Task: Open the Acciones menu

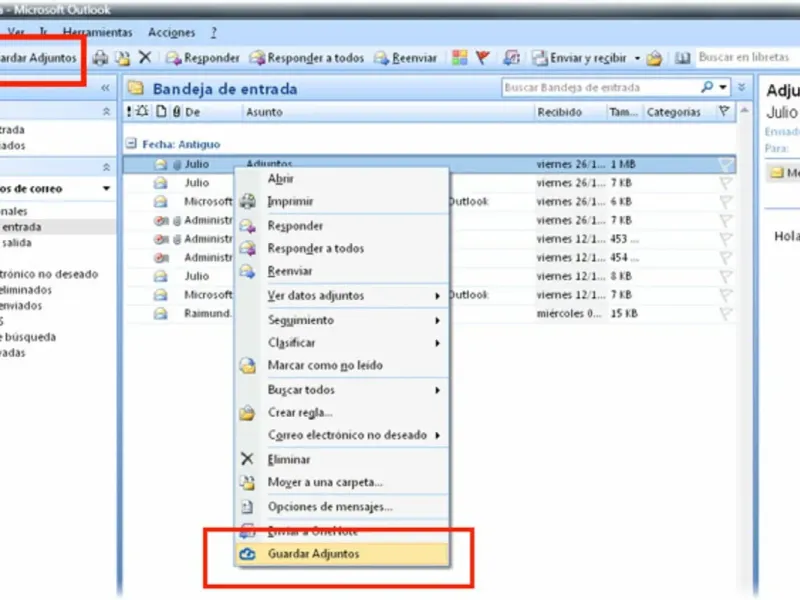Action: [x=171, y=32]
